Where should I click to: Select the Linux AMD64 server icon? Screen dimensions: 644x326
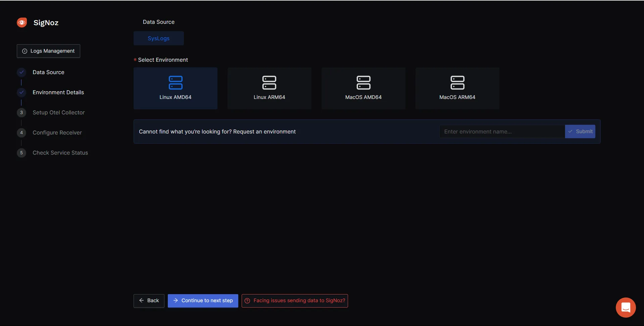click(175, 83)
